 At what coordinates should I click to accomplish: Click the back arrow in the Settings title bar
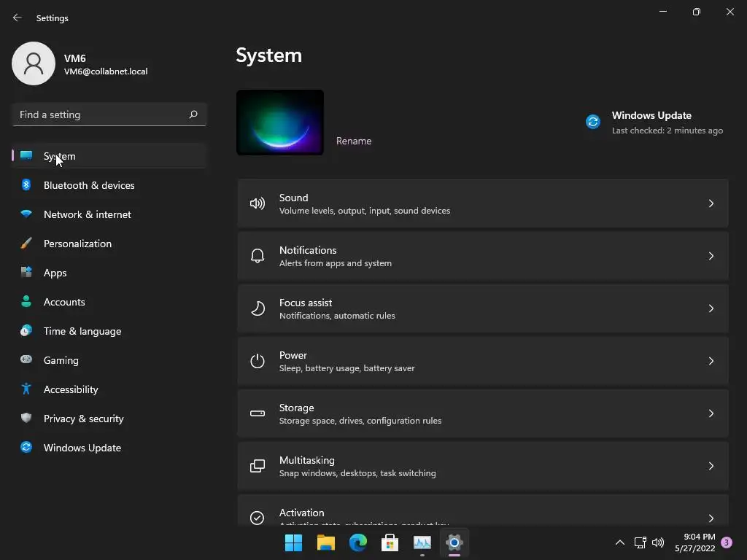(18, 17)
